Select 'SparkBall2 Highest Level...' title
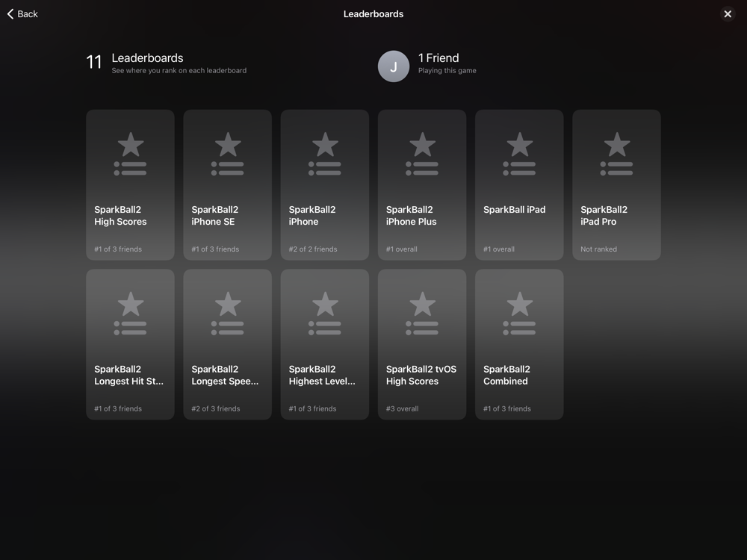This screenshot has width=747, height=560. [322, 376]
